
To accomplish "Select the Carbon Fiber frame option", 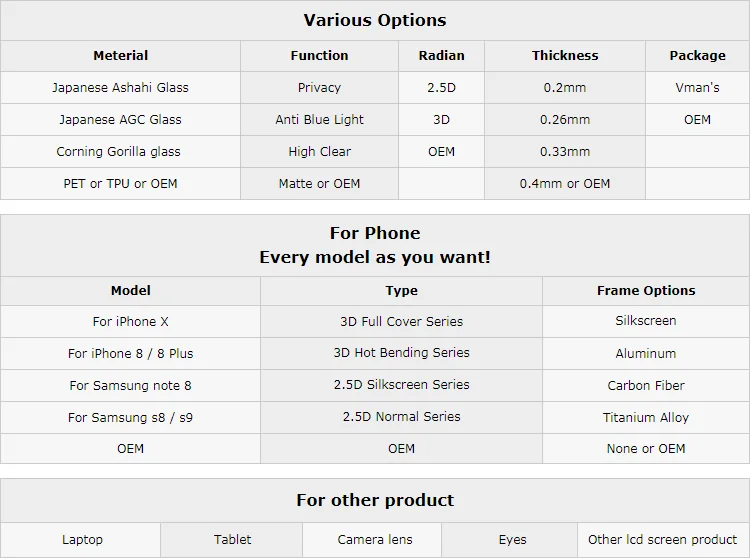I will 646,385.
